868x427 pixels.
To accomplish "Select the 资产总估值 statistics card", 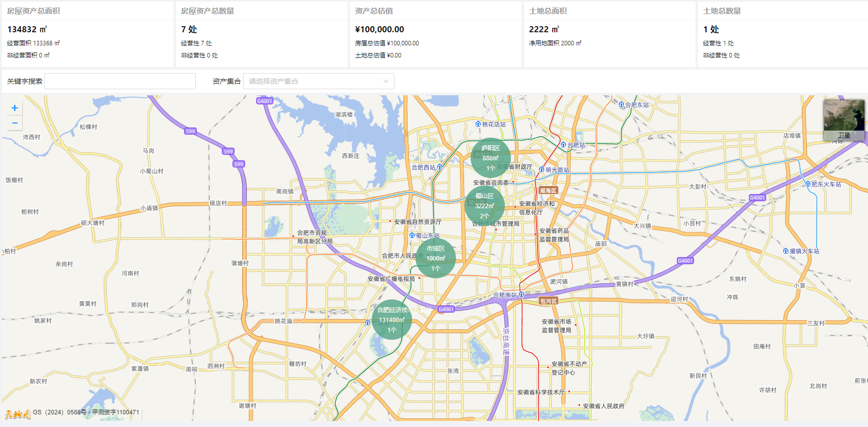I will [436, 34].
